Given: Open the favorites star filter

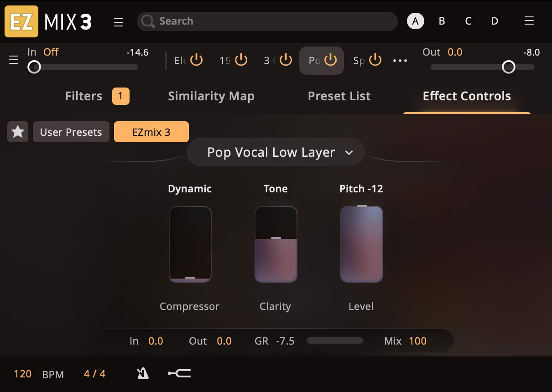Looking at the screenshot, I should pos(17,132).
